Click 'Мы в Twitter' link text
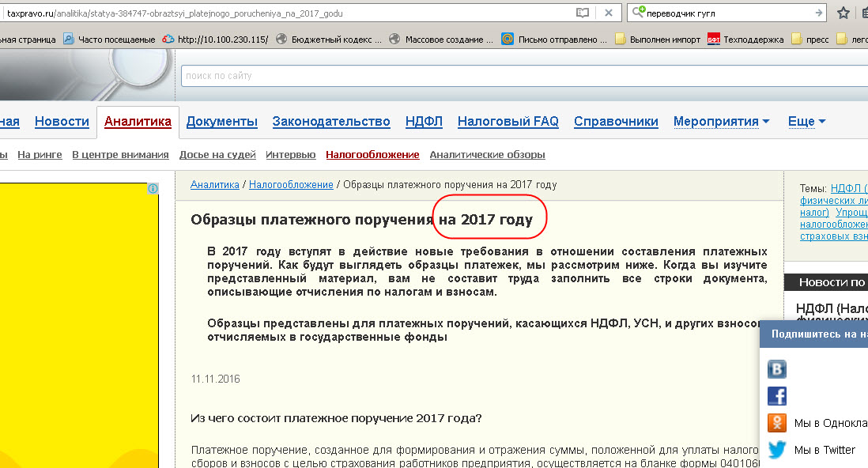Image resolution: width=868 pixels, height=468 pixels. coord(825,451)
